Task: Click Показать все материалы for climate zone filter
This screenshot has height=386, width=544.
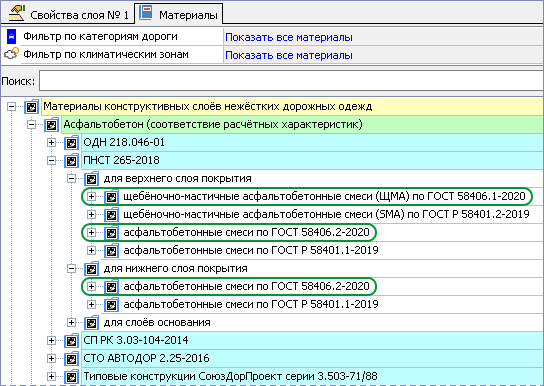Action: pyautogui.click(x=289, y=55)
